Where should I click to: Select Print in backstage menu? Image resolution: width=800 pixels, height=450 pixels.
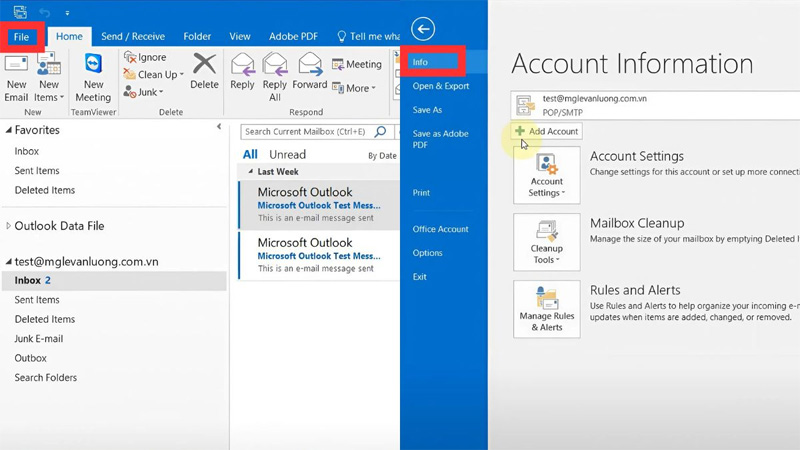(x=421, y=193)
